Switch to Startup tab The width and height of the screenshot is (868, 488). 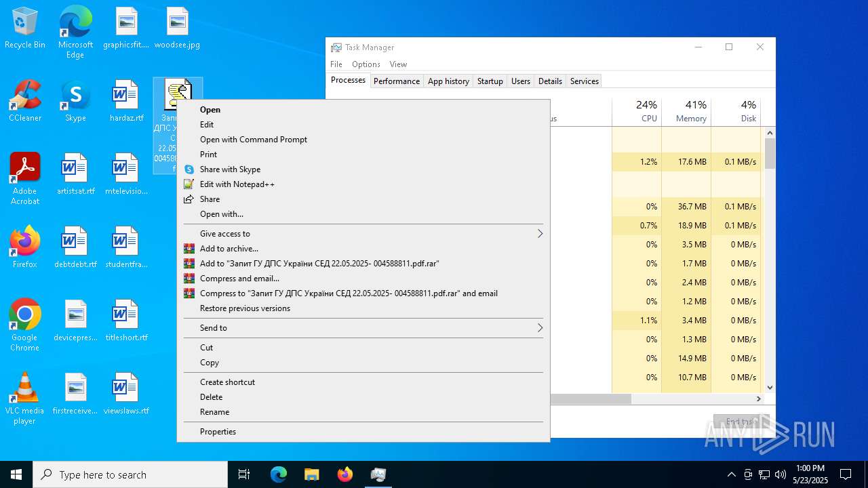[490, 81]
